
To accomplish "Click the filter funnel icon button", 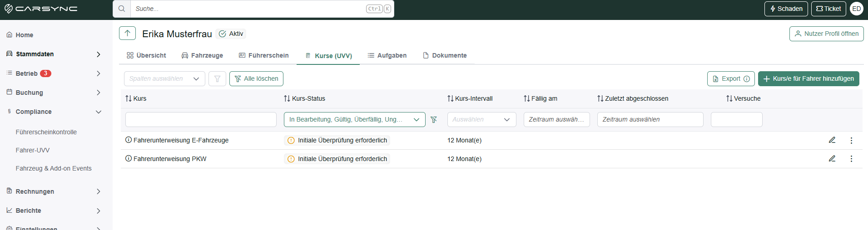I will coord(217,78).
